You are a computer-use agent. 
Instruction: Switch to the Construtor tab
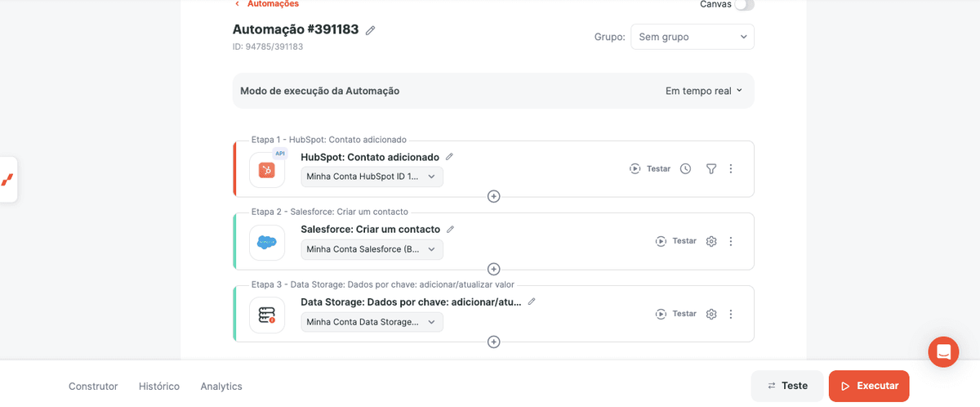[x=93, y=387]
